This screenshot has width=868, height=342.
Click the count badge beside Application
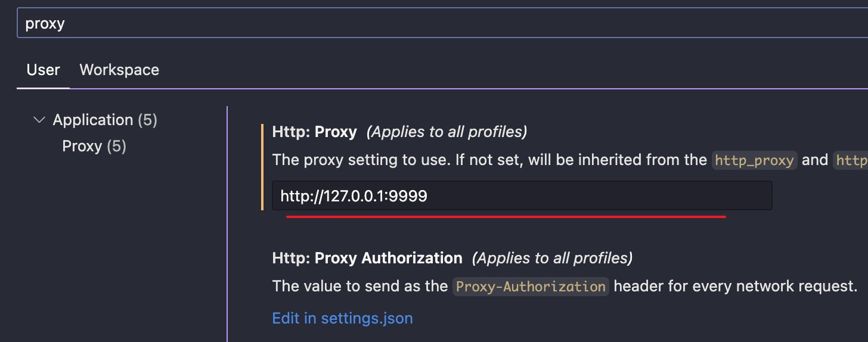(x=147, y=120)
